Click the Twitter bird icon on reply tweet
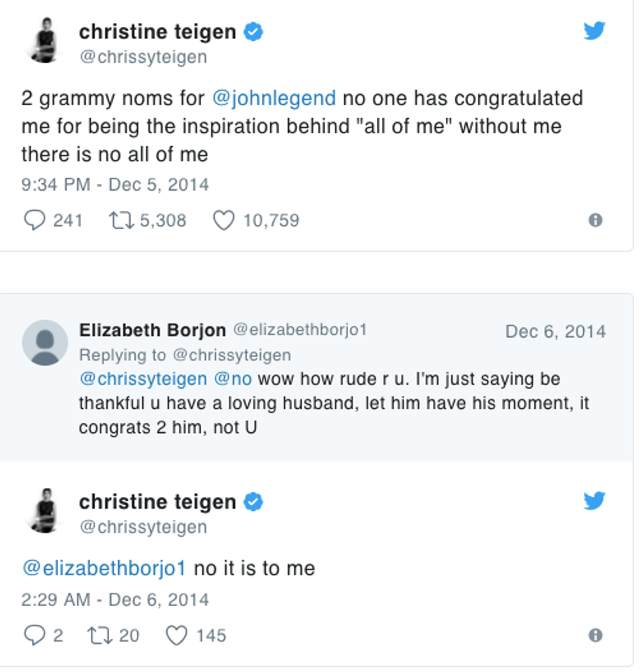640x672 pixels. (x=594, y=501)
